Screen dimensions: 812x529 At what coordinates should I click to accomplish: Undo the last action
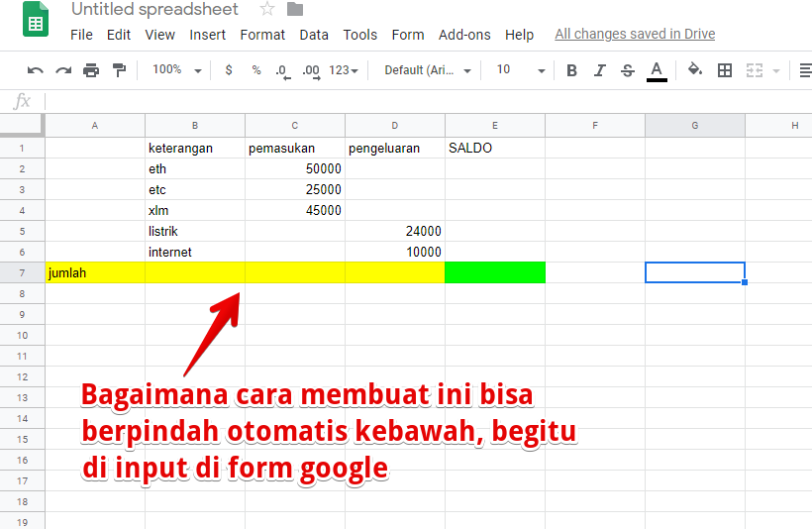(36, 70)
